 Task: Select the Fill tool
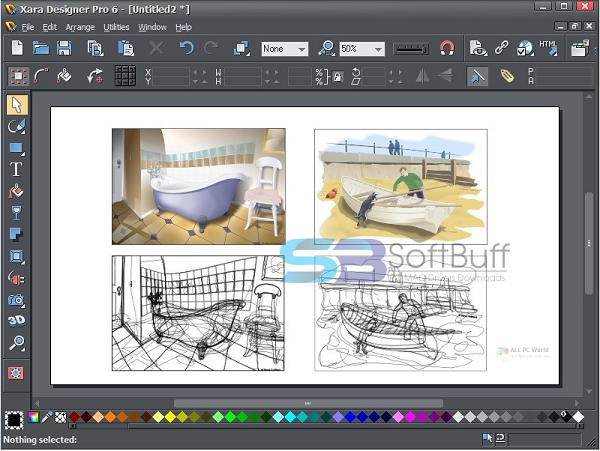point(16,191)
